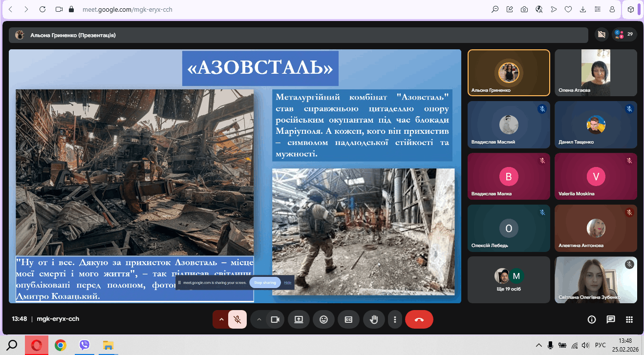Click the Hide link on sharing bar
This screenshot has height=355, width=644.
[287, 283]
